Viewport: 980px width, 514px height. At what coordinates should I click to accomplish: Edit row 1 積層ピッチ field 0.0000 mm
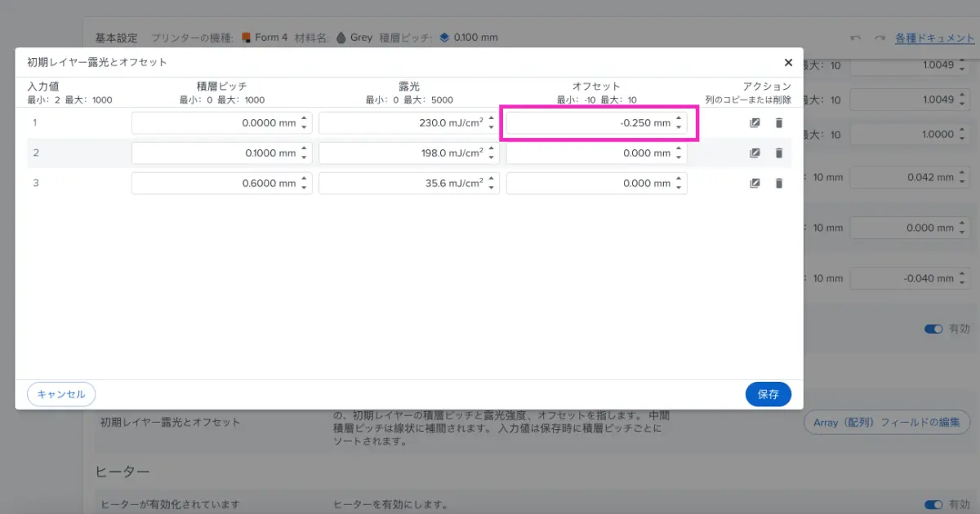pos(222,123)
